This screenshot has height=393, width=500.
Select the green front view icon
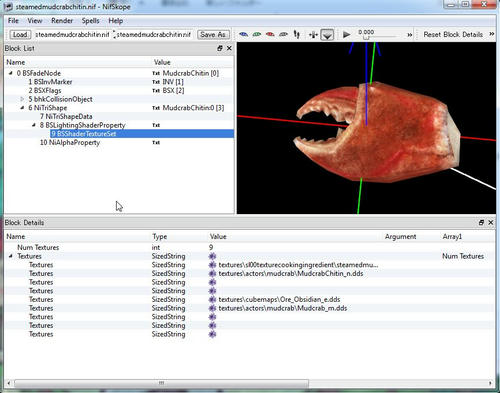pyautogui.click(x=257, y=34)
